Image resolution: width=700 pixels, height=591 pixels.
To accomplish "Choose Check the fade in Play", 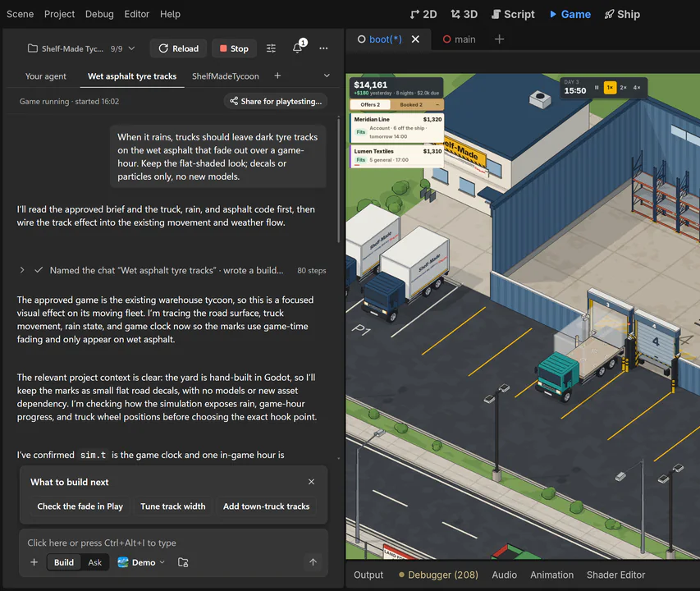I will [x=80, y=506].
